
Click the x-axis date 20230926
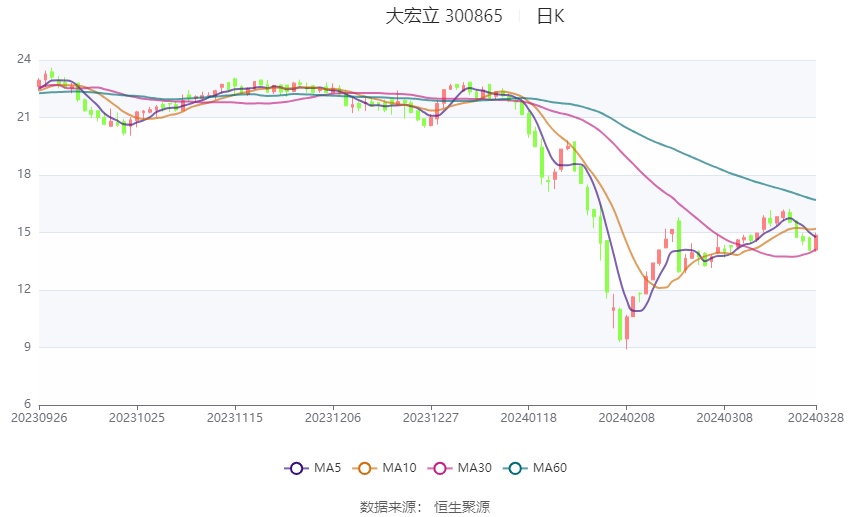tap(39, 418)
